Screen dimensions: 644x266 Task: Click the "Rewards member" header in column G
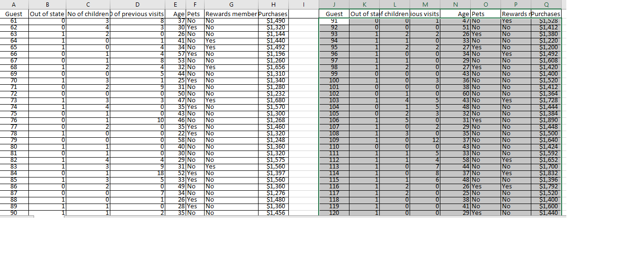click(231, 14)
